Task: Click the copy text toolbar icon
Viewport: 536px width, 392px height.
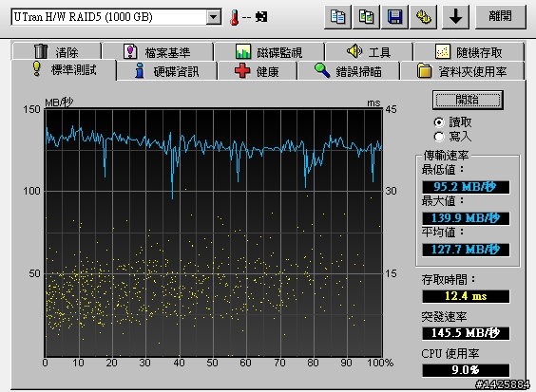Action: [337, 17]
